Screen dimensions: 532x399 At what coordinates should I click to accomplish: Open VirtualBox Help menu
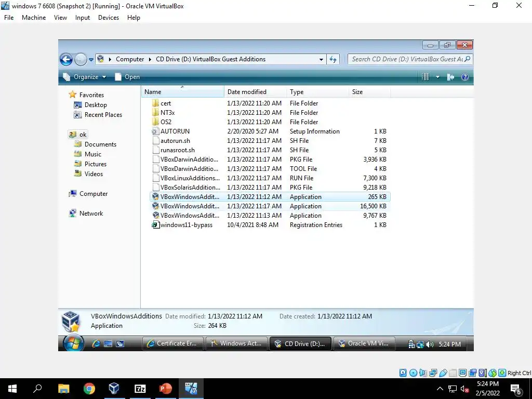click(134, 18)
